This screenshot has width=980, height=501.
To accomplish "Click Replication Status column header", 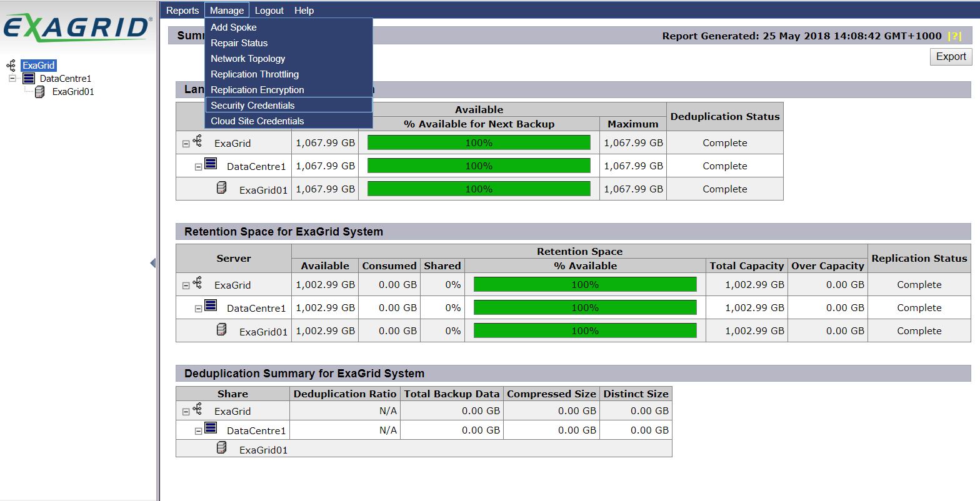I will tap(919, 259).
